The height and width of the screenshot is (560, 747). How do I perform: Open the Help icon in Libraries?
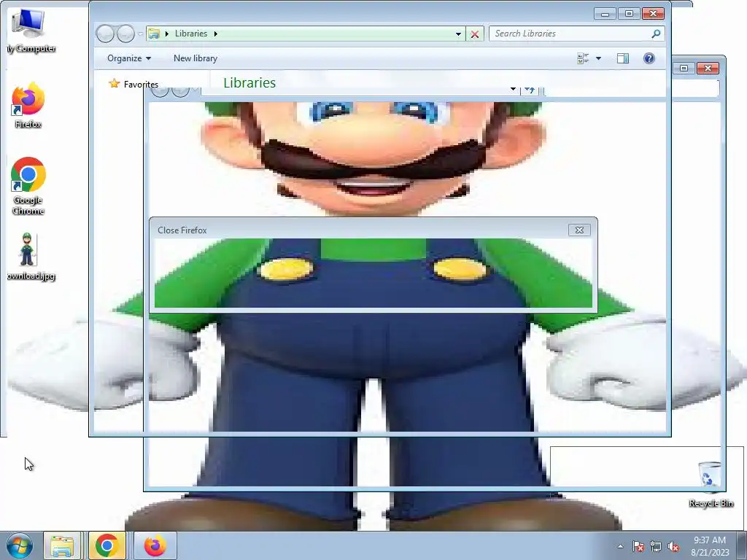649,58
